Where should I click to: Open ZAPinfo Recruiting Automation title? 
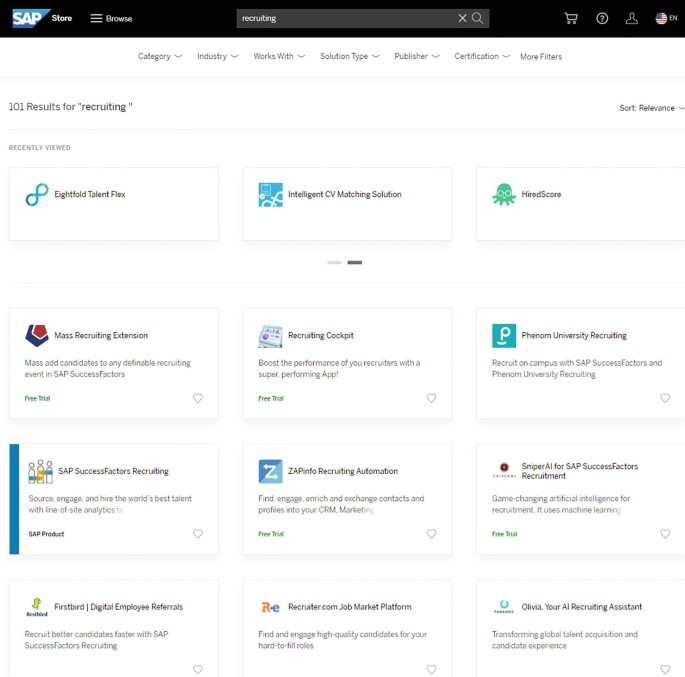[x=343, y=471]
